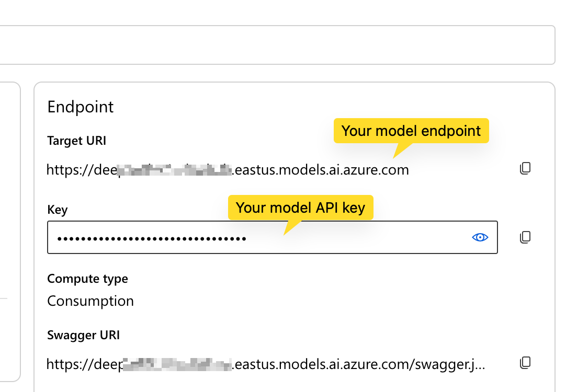
Task: Copy the API key using its copy icon
Action: [525, 237]
